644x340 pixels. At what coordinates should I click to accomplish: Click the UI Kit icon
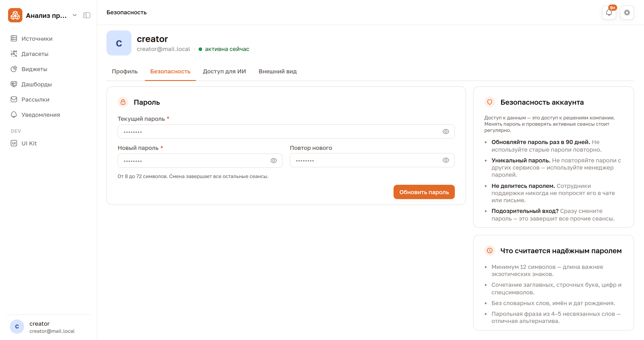coord(14,143)
